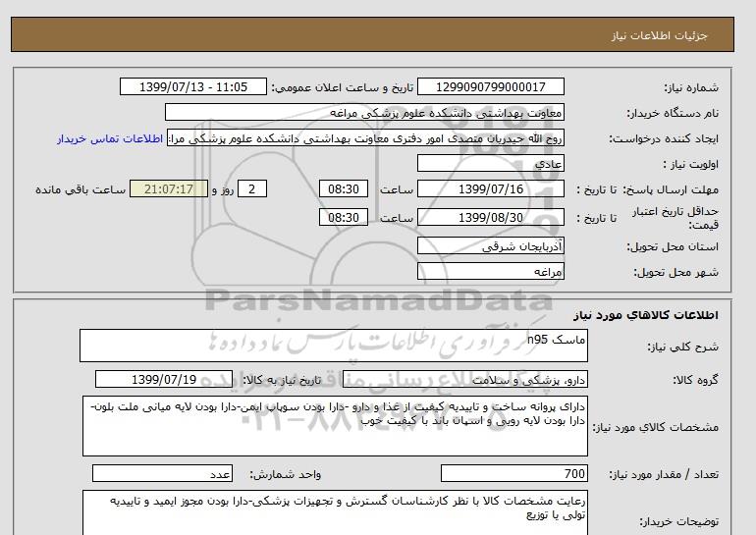Click the buyer organization name field معاونت بهداشتی
The image size is (756, 535).
364,112
